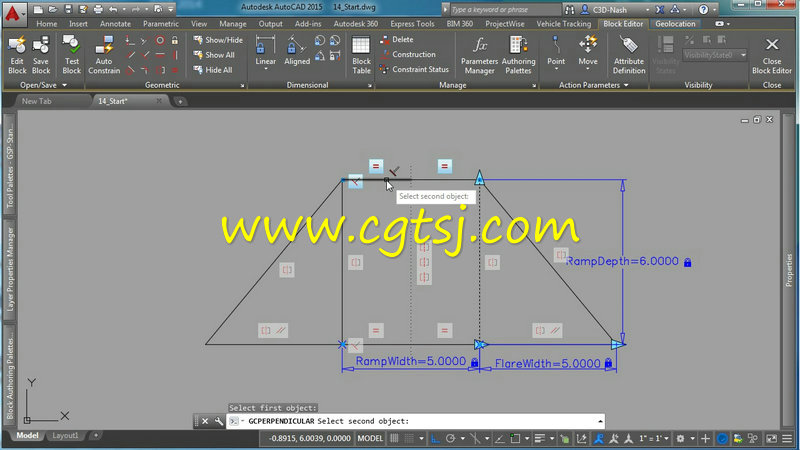
Task: Click the Construction geometry tool
Action: (x=408, y=54)
